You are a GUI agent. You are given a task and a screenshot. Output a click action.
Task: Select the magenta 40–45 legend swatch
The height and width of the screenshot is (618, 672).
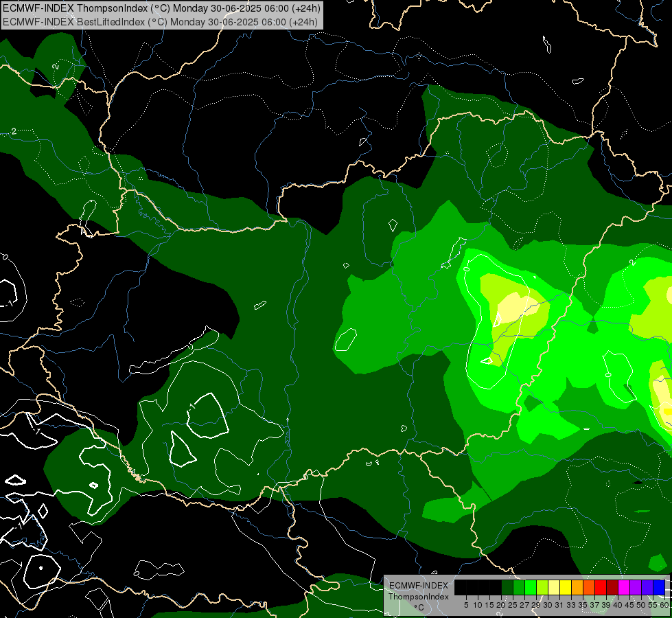tap(624, 587)
